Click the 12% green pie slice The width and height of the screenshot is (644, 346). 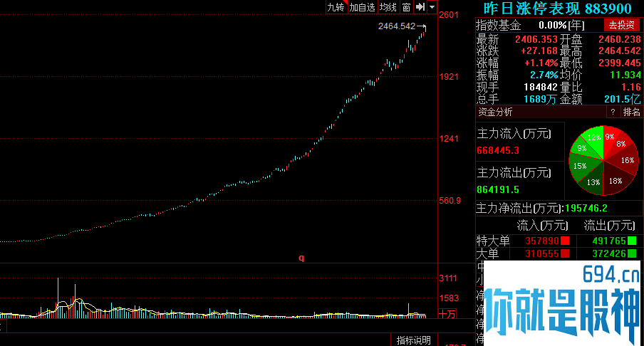click(594, 137)
